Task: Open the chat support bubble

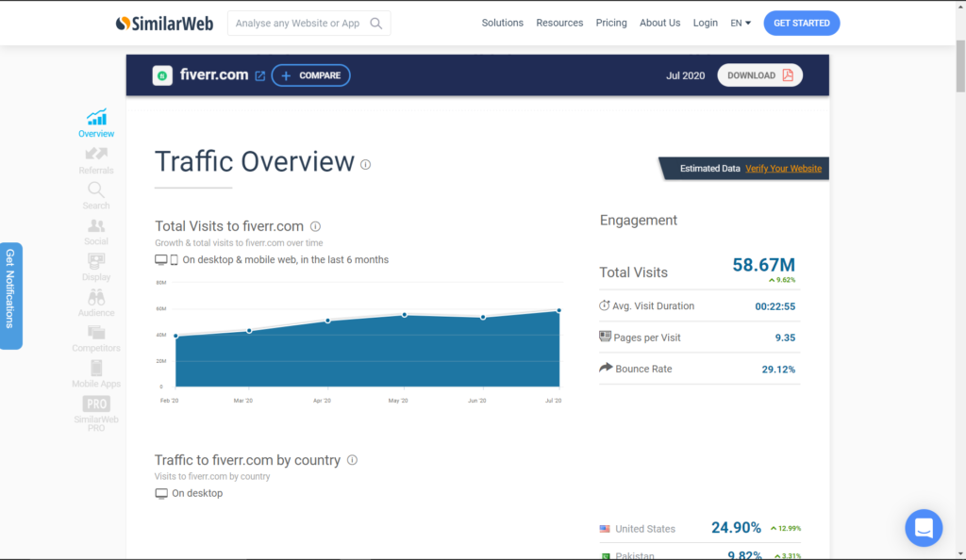Action: tap(924, 528)
